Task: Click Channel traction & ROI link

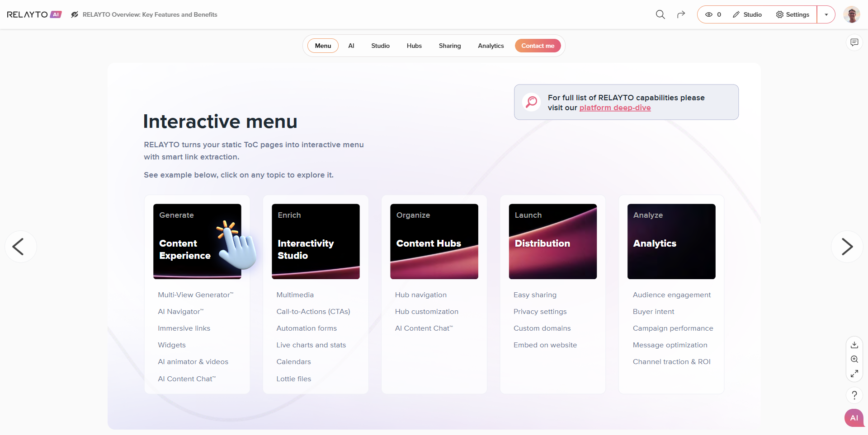Action: (x=671, y=361)
